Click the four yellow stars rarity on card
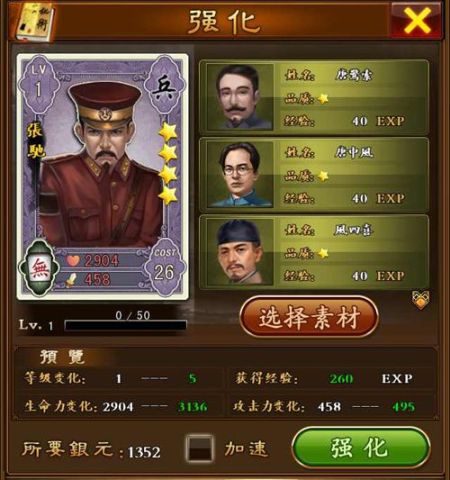450x480 pixels. pos(168,163)
